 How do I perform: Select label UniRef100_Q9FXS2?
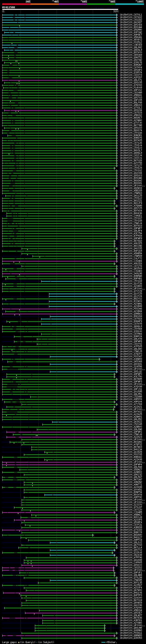[131, 90]
